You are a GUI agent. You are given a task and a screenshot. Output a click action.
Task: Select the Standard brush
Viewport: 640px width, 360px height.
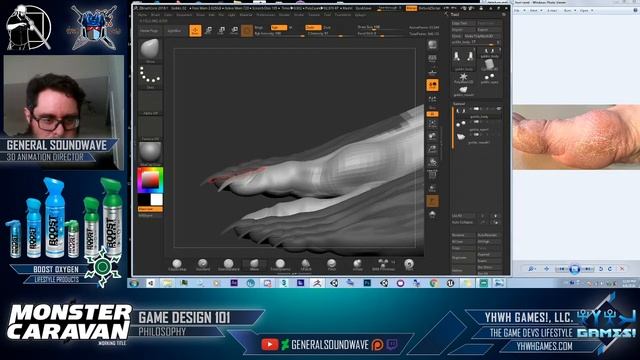(202, 265)
